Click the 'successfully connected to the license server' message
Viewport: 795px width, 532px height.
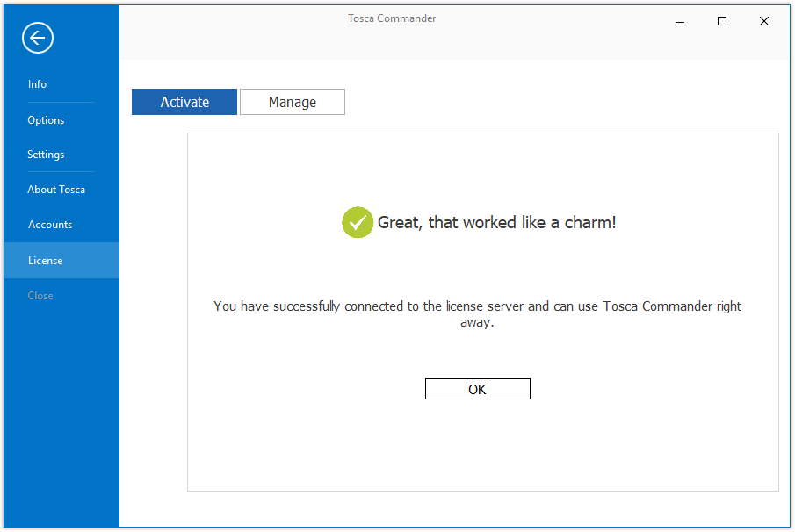(477, 314)
